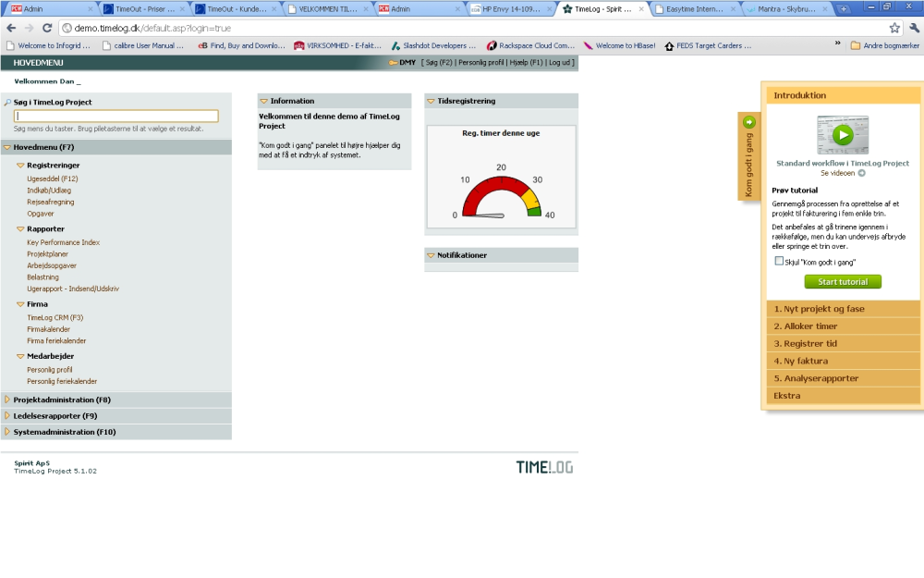Open Rejseafregning registration
The image size is (924, 578).
[51, 202]
